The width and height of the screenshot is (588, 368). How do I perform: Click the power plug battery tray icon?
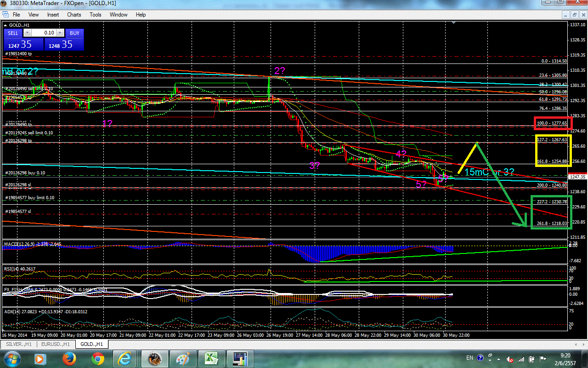pos(531,358)
